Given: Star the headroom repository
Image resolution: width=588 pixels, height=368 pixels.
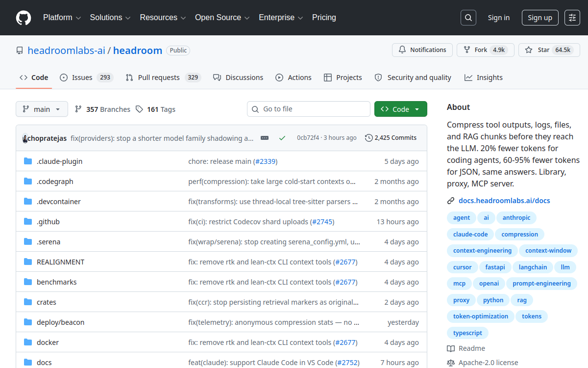Looking at the screenshot, I should tap(549, 50).
